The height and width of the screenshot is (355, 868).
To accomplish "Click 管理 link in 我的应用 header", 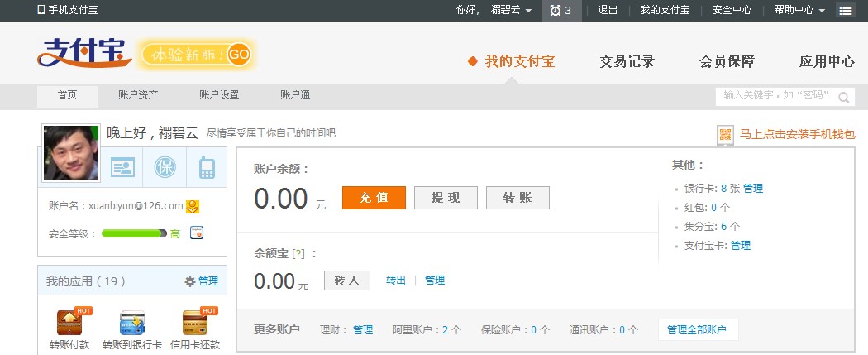I will 208,281.
